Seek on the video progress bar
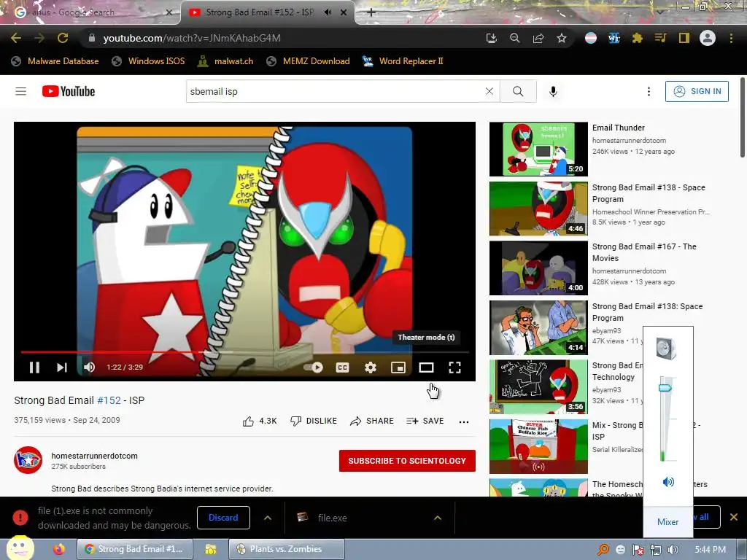This screenshot has height=560, width=747. tap(244, 352)
